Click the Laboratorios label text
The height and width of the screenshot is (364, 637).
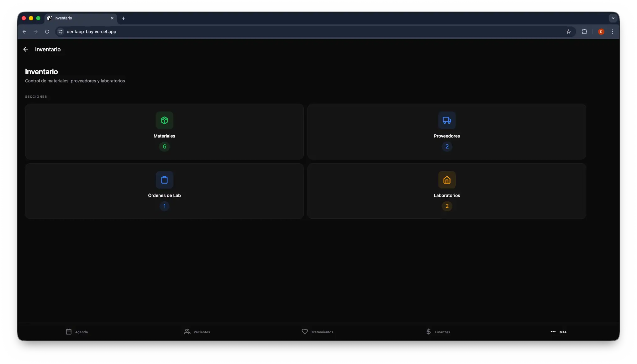pos(447,195)
